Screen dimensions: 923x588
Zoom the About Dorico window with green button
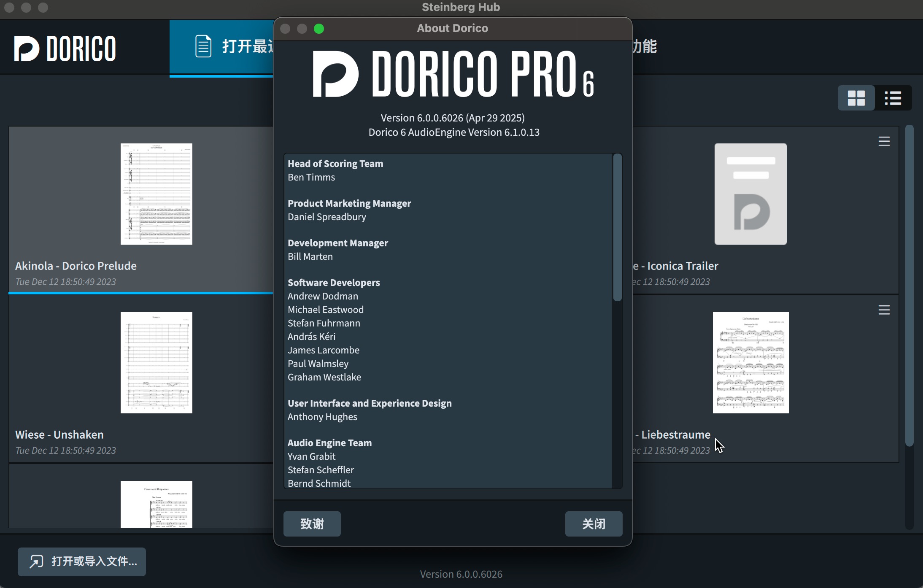click(319, 29)
